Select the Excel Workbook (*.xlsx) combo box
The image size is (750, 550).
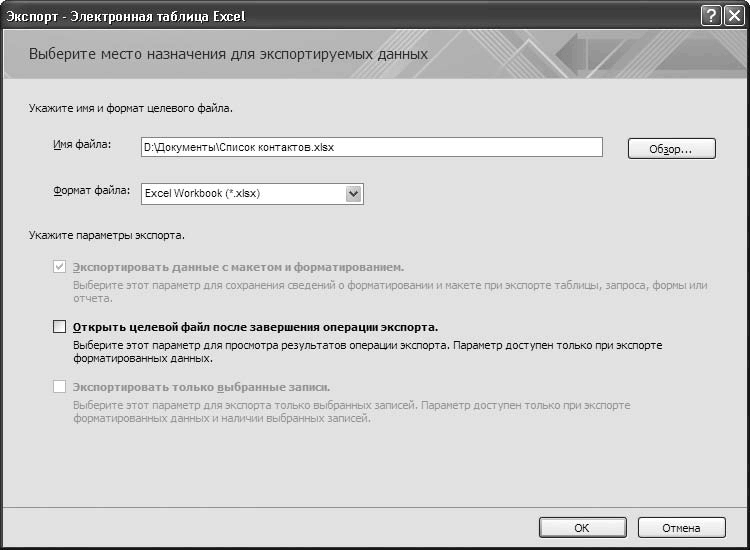pos(242,194)
